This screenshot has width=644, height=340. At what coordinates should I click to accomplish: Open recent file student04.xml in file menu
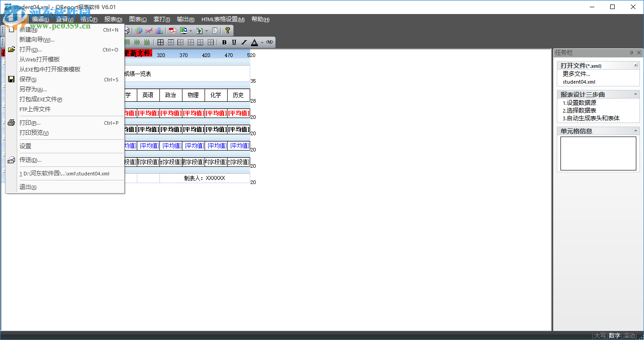point(65,174)
